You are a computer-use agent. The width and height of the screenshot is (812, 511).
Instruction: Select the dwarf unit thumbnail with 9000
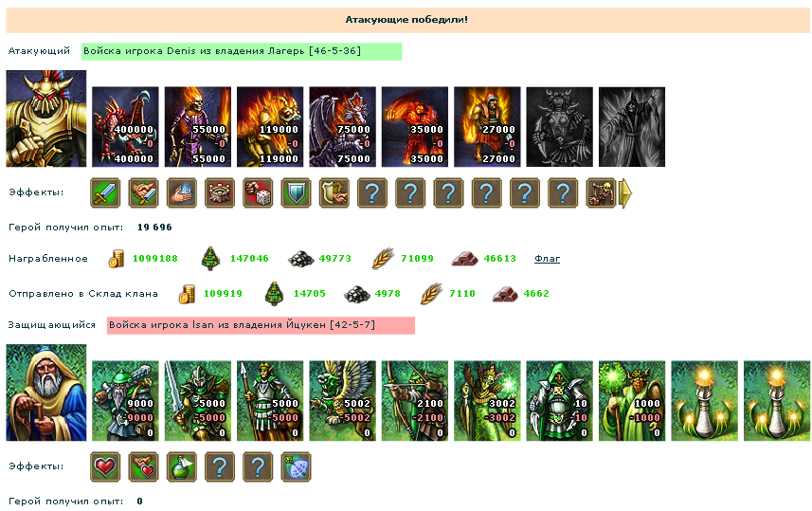click(x=125, y=401)
